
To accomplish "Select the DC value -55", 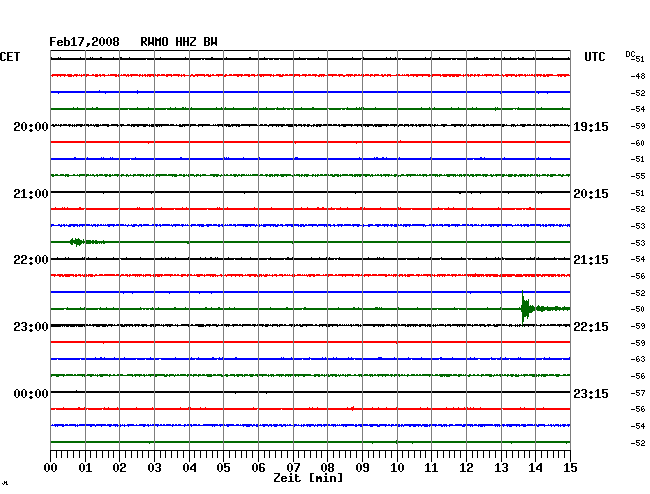I will pyautogui.click(x=638, y=176).
